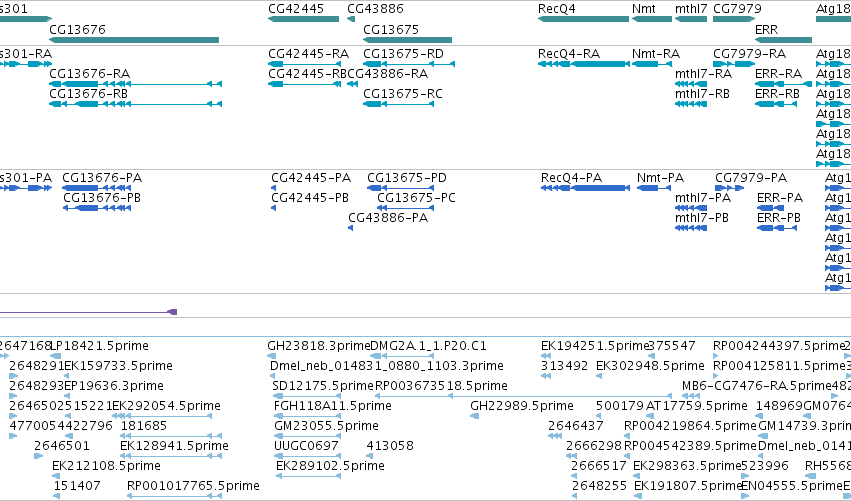The height and width of the screenshot is (501, 851).
Task: Click feature 181685
Action: point(144,426)
